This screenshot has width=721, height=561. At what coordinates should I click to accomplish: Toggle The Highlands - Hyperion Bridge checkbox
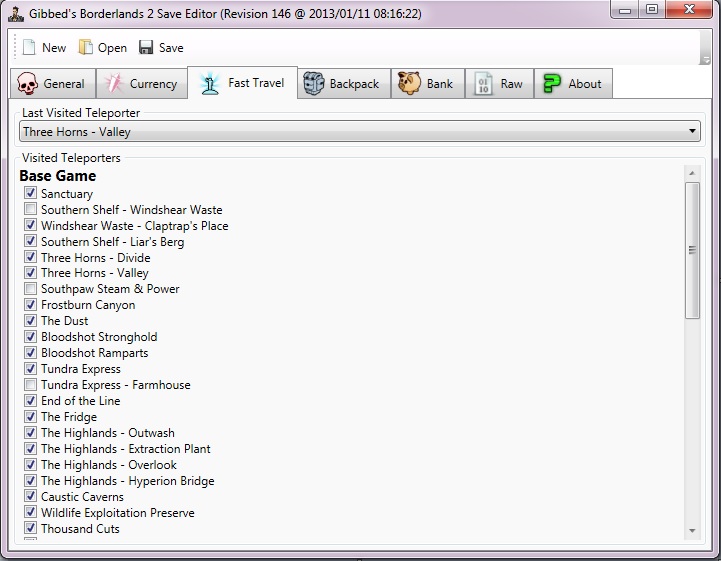point(30,480)
